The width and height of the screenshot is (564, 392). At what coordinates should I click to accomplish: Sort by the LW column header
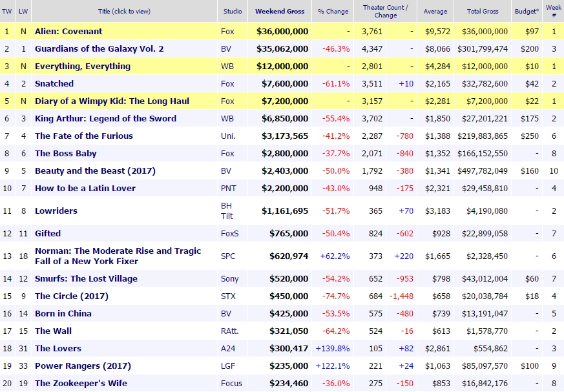tap(23, 11)
